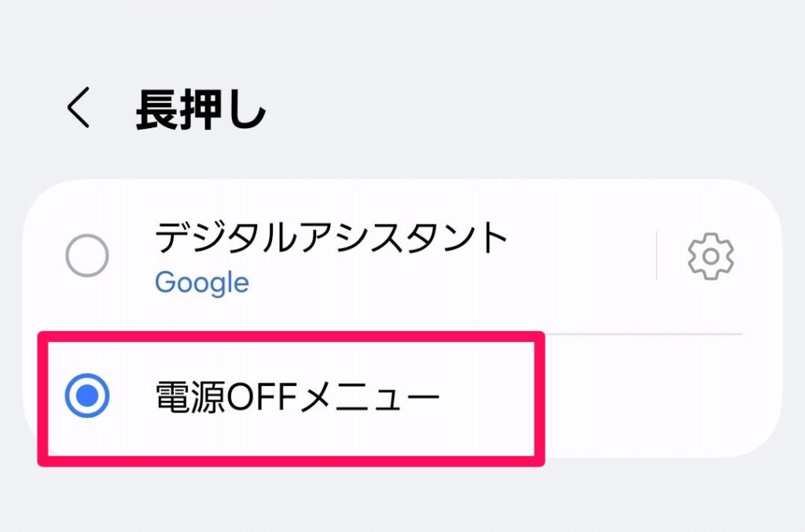
Task: Tap the left chevron back icon
Action: 79,107
